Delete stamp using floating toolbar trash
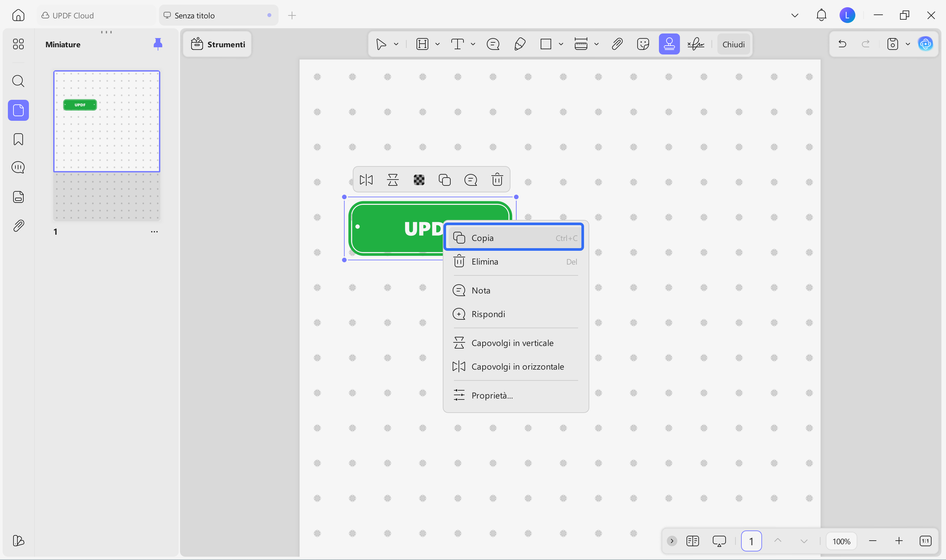Image resolution: width=946 pixels, height=560 pixels. point(497,180)
